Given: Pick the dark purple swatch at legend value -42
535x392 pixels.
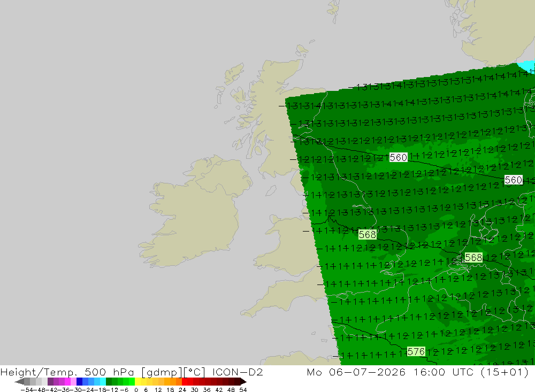Looking at the screenshot, I should pyautogui.click(x=50, y=381).
